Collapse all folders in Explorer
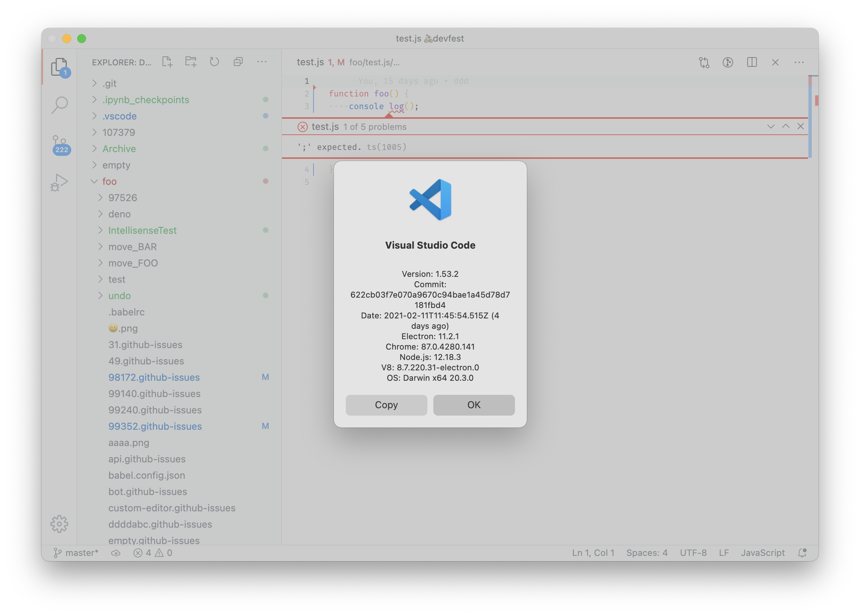860x616 pixels. pyautogui.click(x=238, y=62)
